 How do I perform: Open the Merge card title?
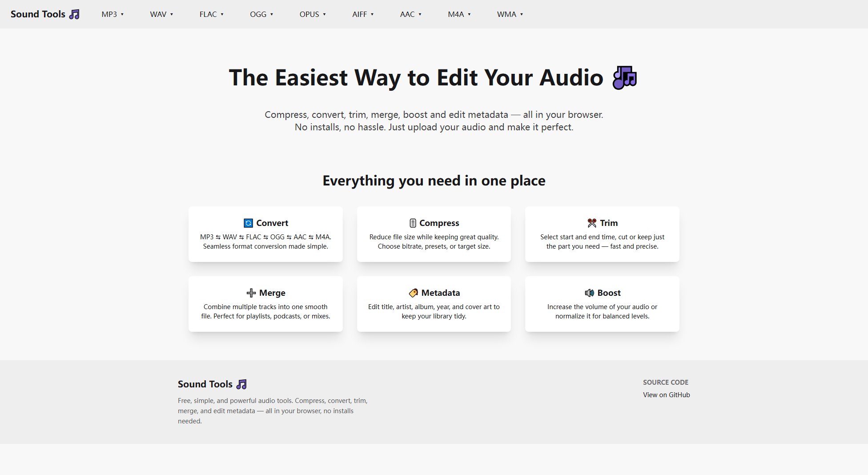[272, 293]
